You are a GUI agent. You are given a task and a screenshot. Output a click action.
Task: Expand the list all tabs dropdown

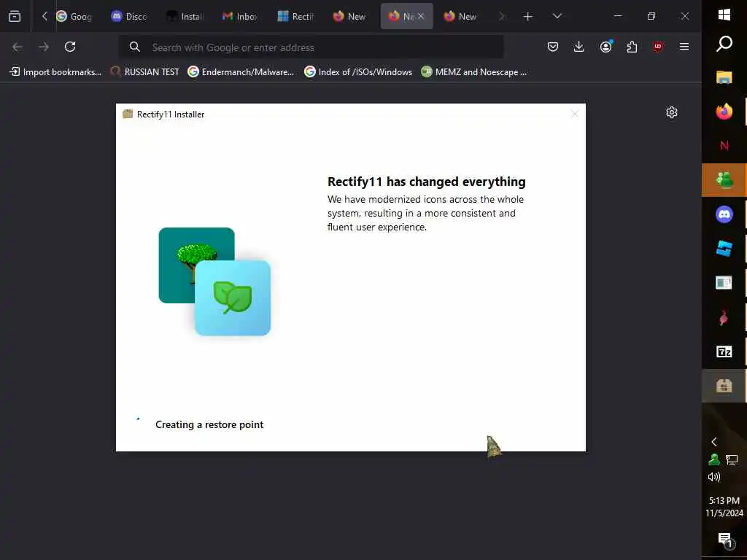tap(557, 17)
